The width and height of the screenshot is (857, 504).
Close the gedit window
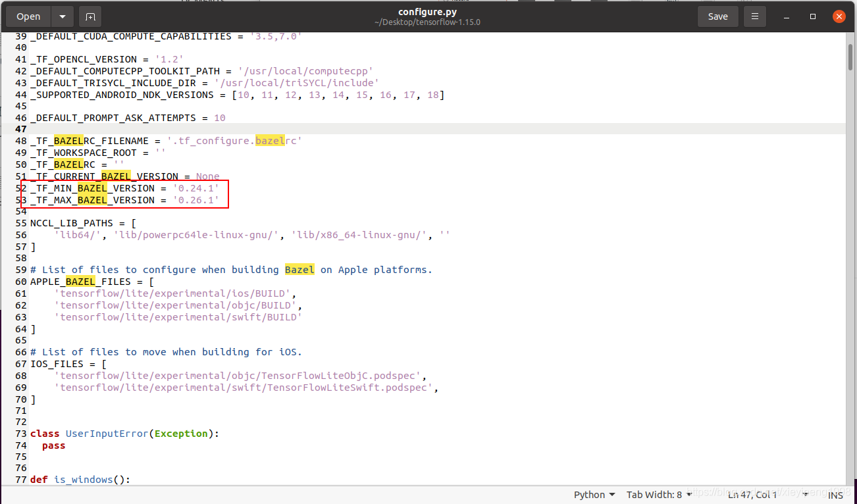coord(839,16)
